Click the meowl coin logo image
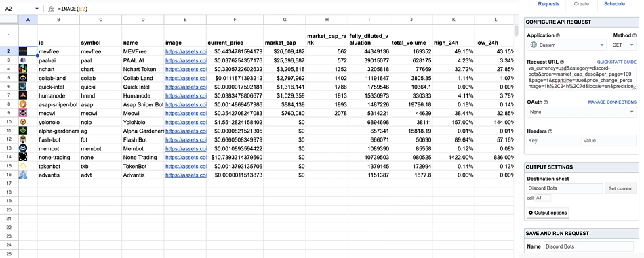 pyautogui.click(x=23, y=113)
